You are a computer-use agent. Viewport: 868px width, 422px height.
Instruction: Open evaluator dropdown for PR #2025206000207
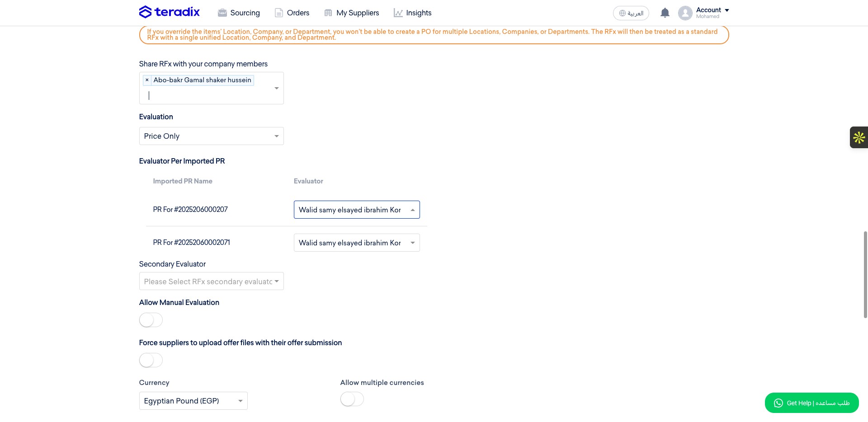pos(357,210)
